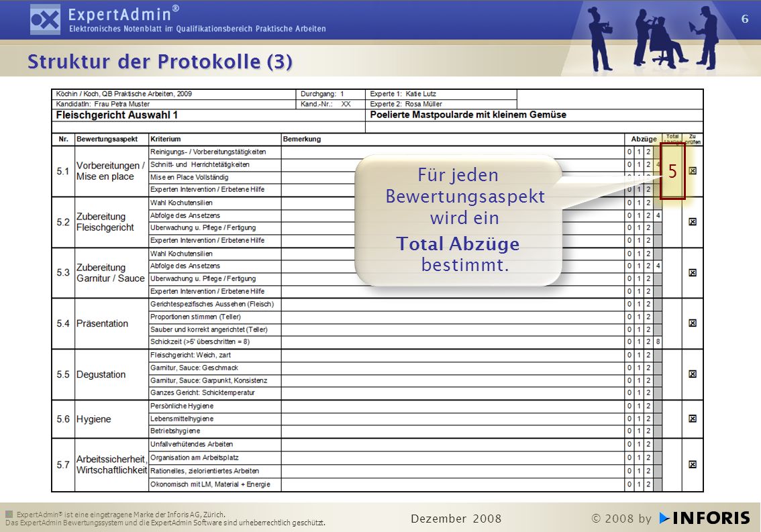The image size is (761, 532).
Task: Click criterion 'Persönliche Hygiene'
Action: 182,407
